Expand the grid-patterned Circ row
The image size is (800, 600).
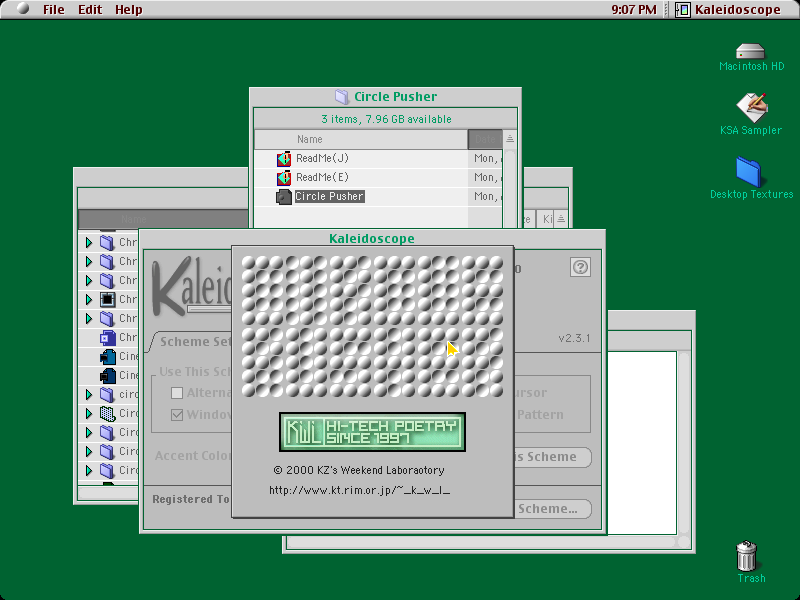coord(89,413)
